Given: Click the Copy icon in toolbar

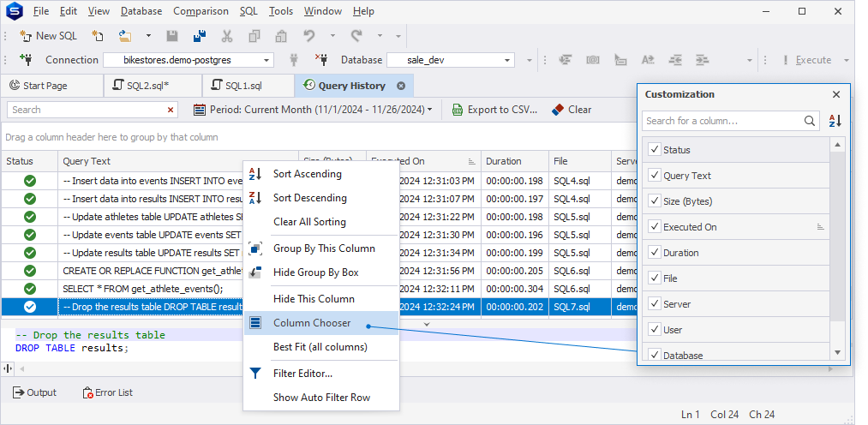Looking at the screenshot, I should (254, 36).
